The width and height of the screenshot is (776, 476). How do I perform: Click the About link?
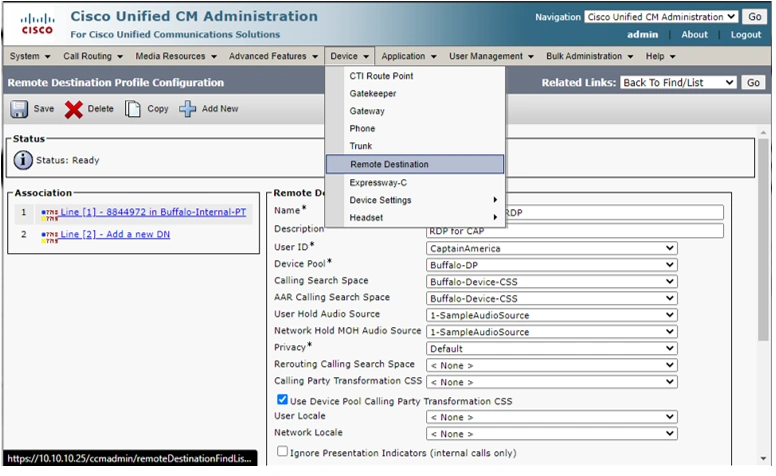click(x=694, y=35)
